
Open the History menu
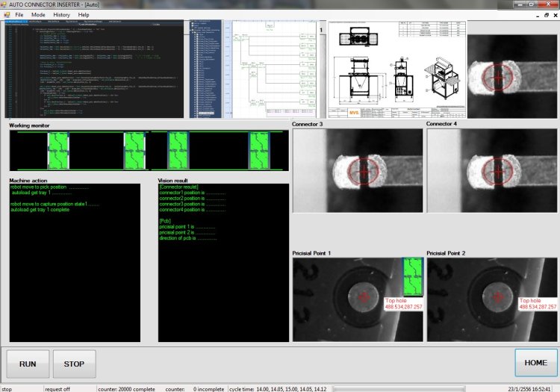point(61,15)
